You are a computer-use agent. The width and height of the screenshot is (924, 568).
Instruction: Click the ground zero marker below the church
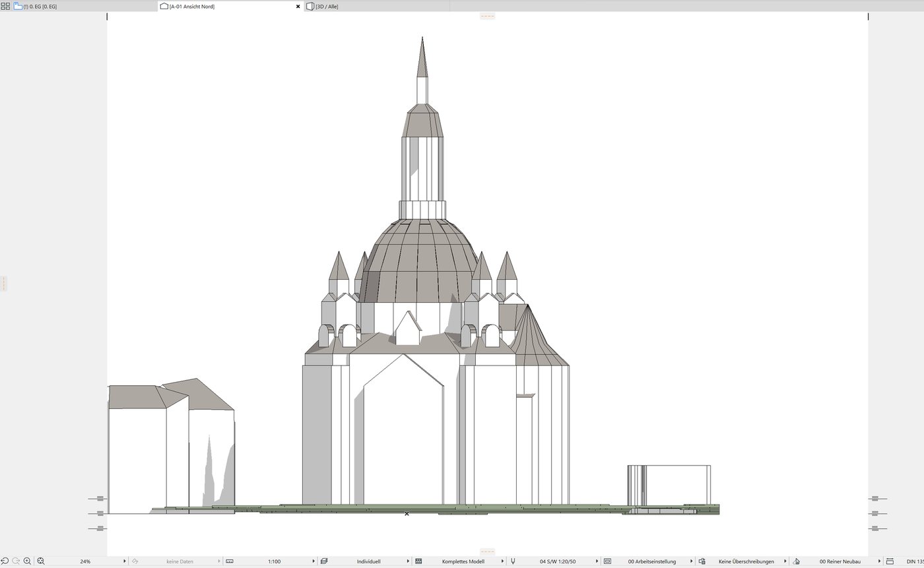pos(407,513)
